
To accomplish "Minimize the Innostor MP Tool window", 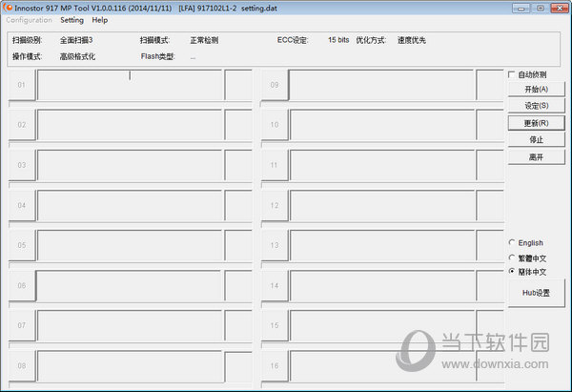I will pos(521,8).
